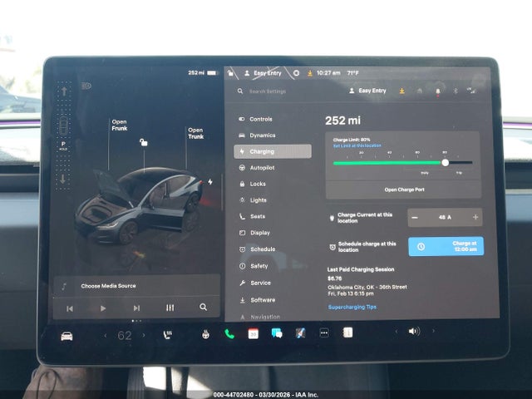Tap the volume speaker icon
532x399 pixels.
click(x=414, y=331)
